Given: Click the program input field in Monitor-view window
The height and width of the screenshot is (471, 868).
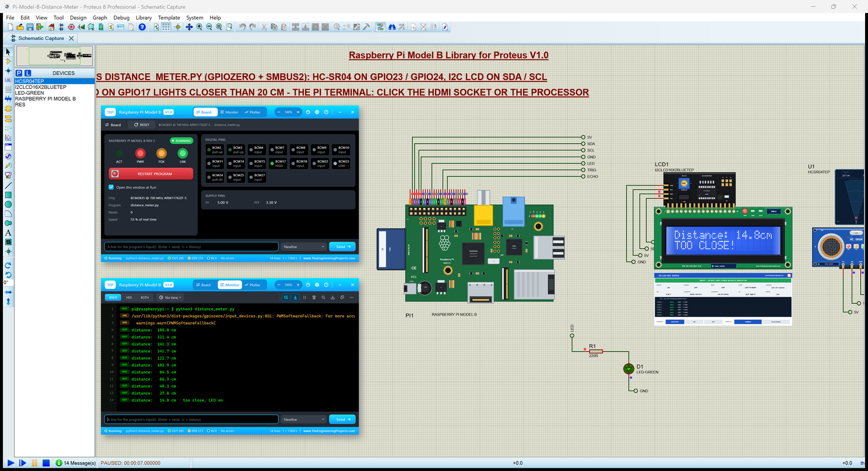Looking at the screenshot, I should 191,419.
